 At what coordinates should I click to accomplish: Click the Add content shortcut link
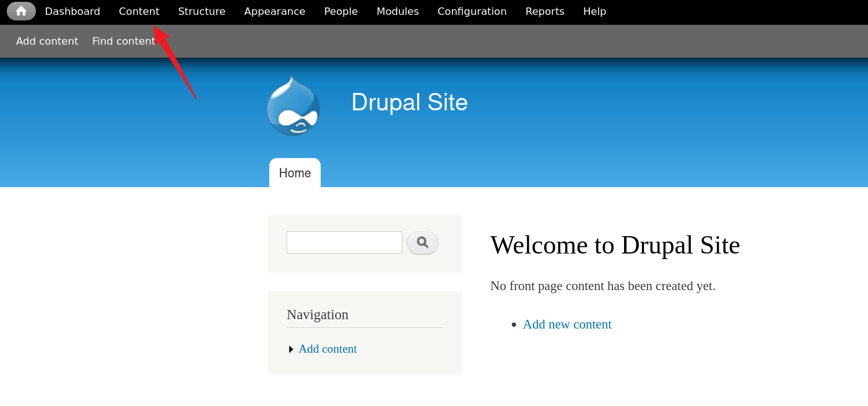[47, 41]
